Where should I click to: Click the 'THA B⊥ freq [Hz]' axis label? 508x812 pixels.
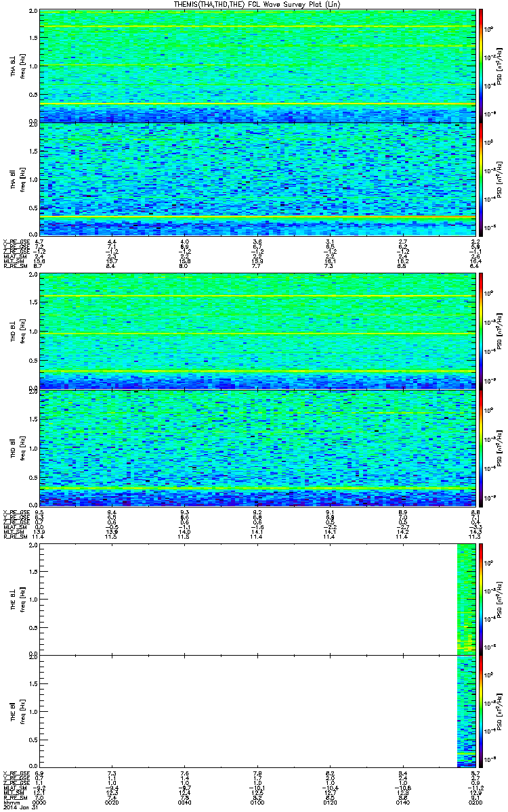(17, 66)
